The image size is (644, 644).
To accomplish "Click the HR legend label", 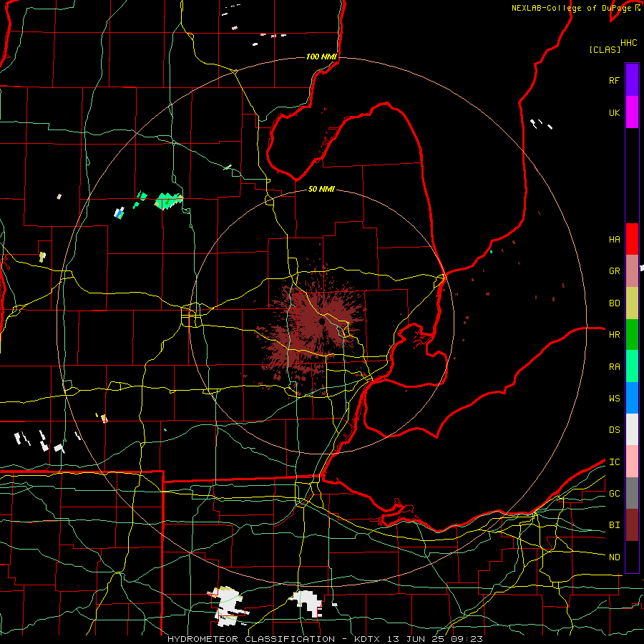I will pos(614,335).
